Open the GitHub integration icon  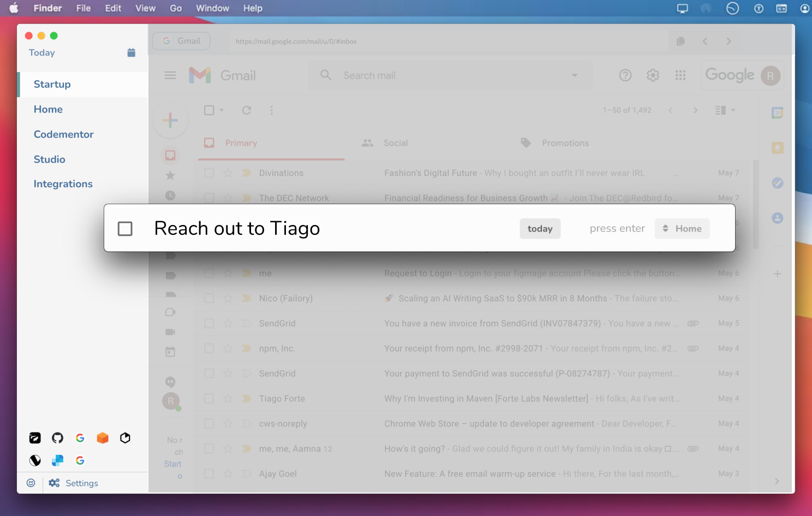coord(57,438)
